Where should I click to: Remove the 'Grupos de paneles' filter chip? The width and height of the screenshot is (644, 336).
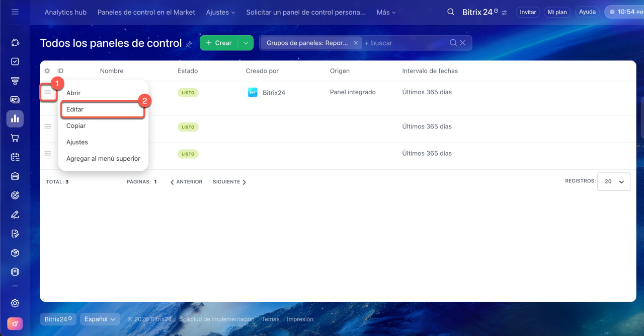pyautogui.click(x=356, y=43)
